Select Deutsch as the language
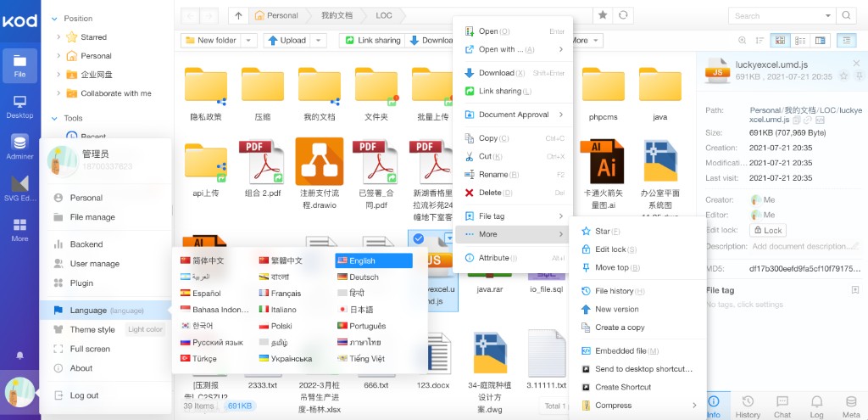The width and height of the screenshot is (868, 420). coord(364,277)
